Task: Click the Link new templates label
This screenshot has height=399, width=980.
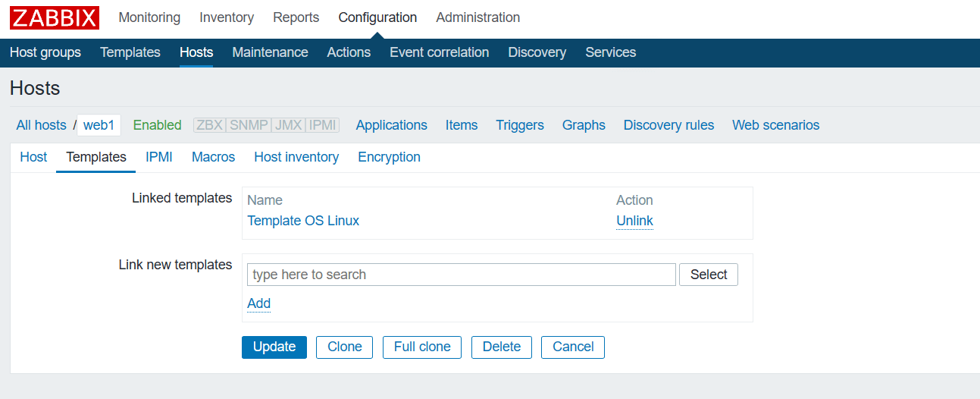Action: (x=176, y=265)
